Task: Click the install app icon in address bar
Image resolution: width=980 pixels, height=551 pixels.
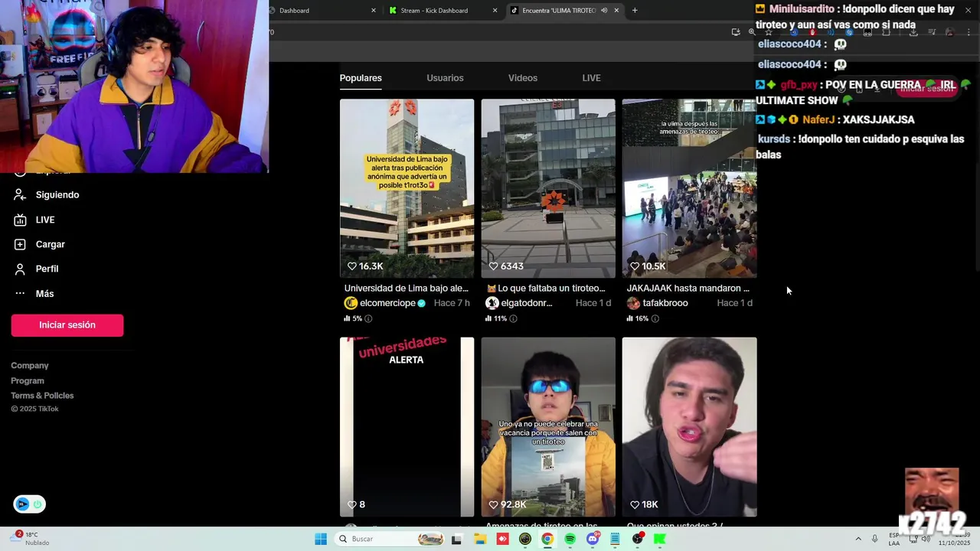Action: click(x=736, y=32)
